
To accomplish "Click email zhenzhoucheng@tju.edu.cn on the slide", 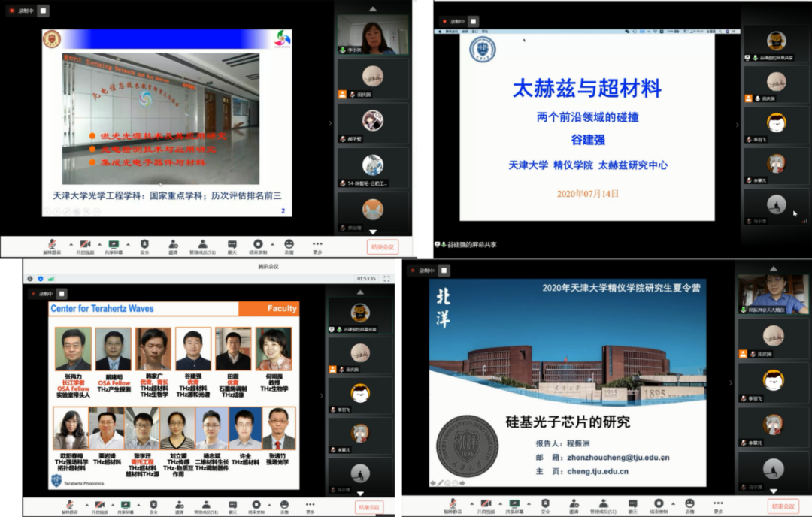I will point(618,458).
